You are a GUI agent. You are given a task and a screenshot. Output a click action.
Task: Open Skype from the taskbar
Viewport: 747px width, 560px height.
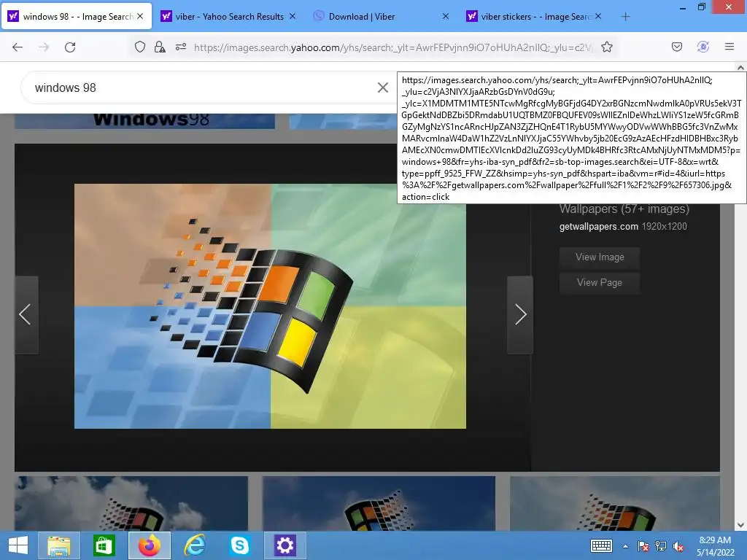coord(239,545)
